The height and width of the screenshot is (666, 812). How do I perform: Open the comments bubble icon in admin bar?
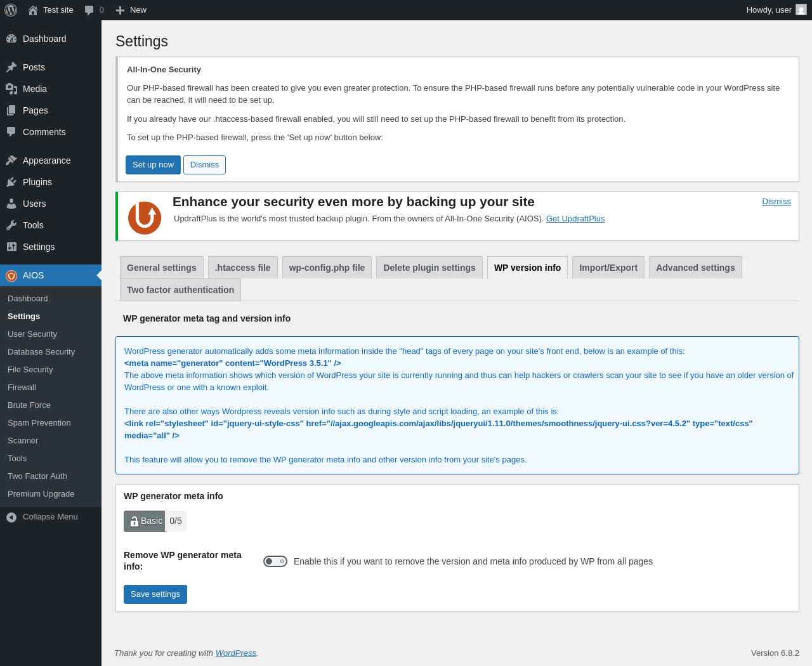tap(89, 10)
